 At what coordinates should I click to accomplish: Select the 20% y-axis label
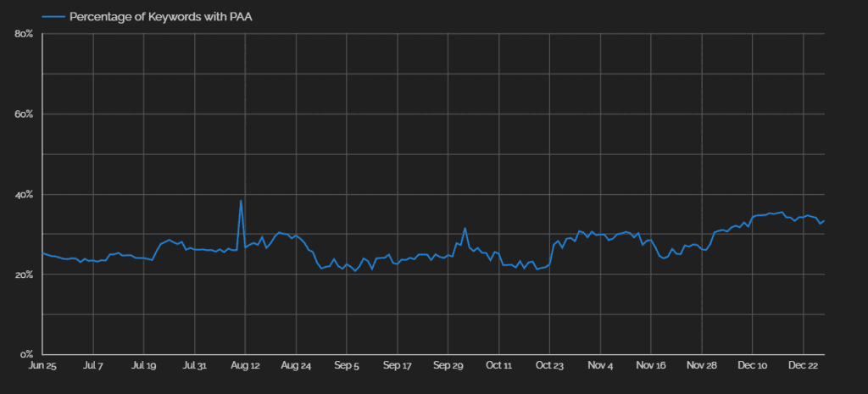pos(25,275)
